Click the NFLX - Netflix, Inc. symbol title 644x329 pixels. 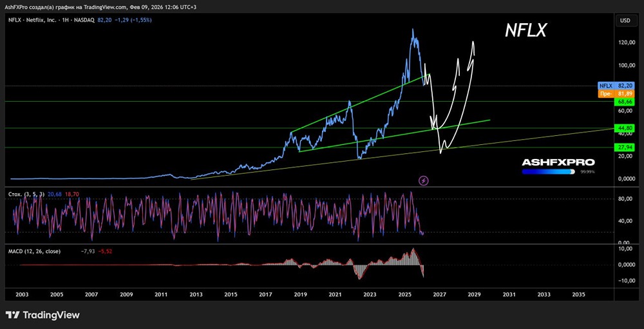[52, 20]
